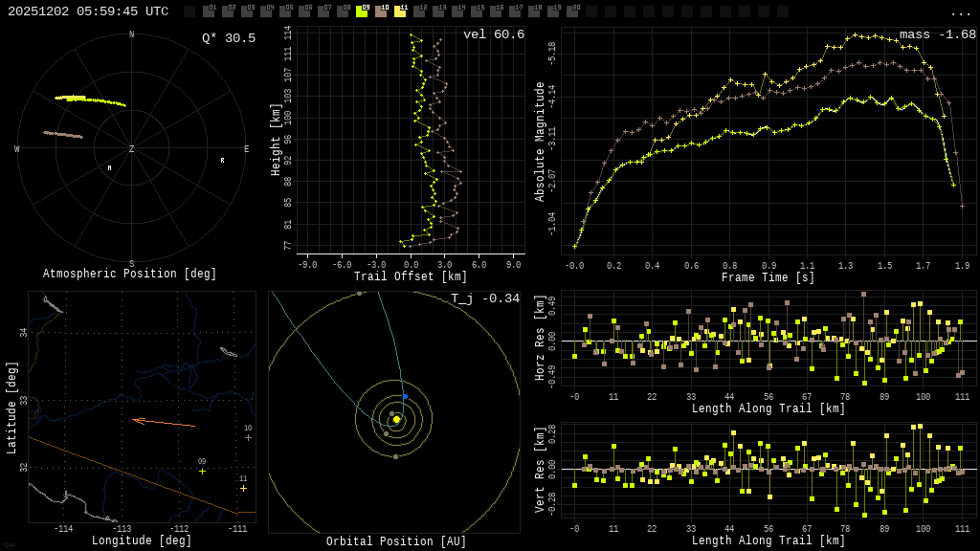This screenshot has height=551, width=980.
Task: Toggle station 10 tan indicator box
Action: coord(381,11)
